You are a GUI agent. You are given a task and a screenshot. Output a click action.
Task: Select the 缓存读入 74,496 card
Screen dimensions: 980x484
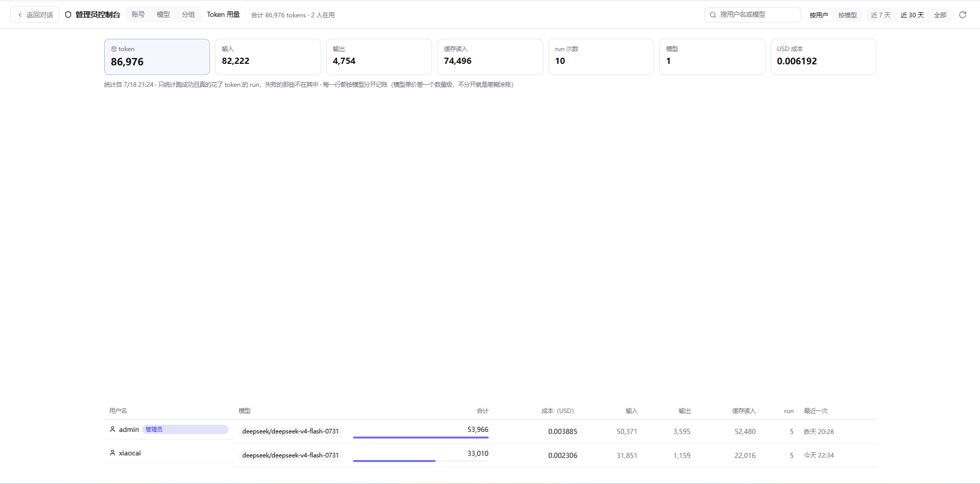(x=490, y=57)
